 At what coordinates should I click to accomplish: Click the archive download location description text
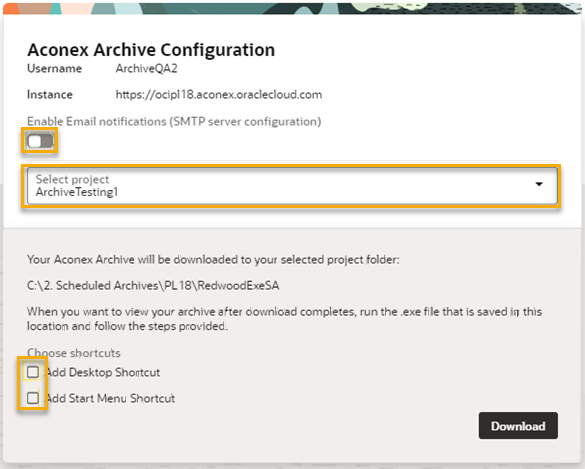pos(213,259)
